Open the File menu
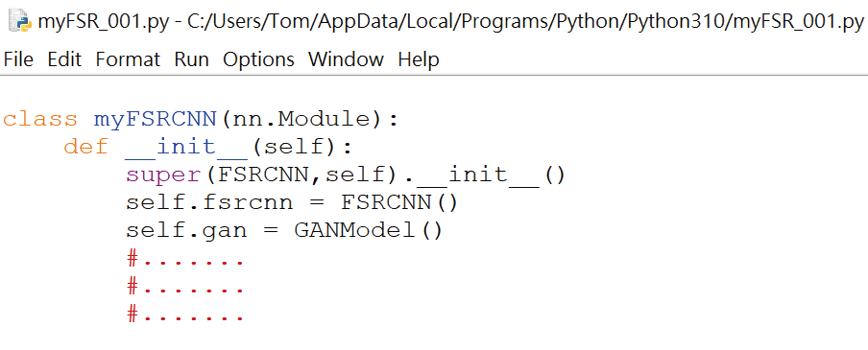The image size is (868, 350). click(x=18, y=59)
